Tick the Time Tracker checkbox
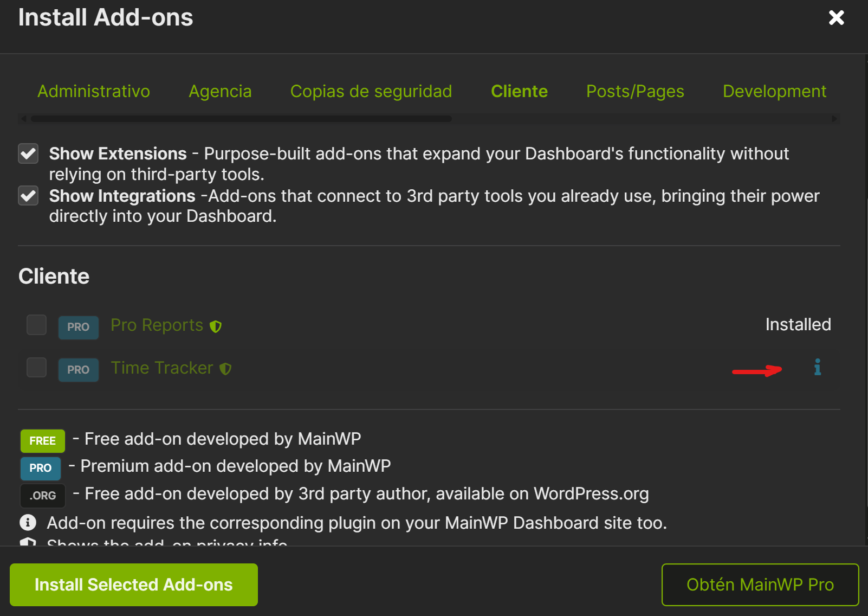Screen dimensions: 868x616 [x=37, y=368]
